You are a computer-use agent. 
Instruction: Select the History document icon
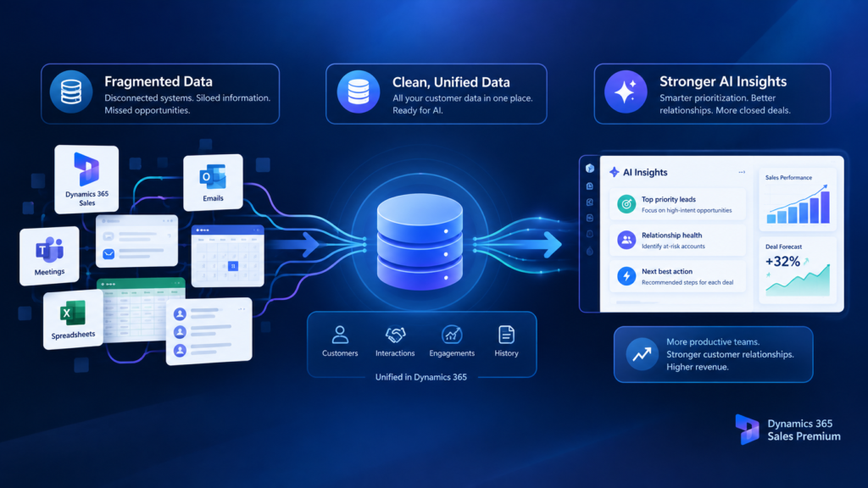(506, 335)
